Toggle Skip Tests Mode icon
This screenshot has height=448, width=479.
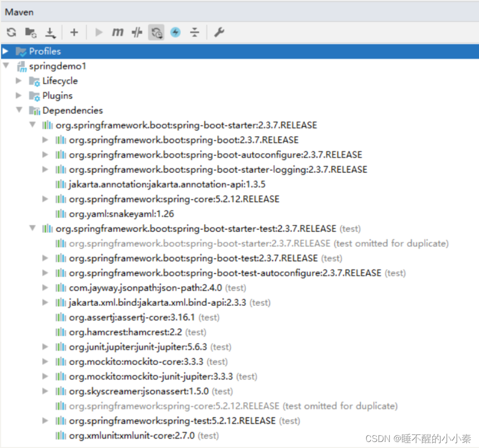click(137, 32)
